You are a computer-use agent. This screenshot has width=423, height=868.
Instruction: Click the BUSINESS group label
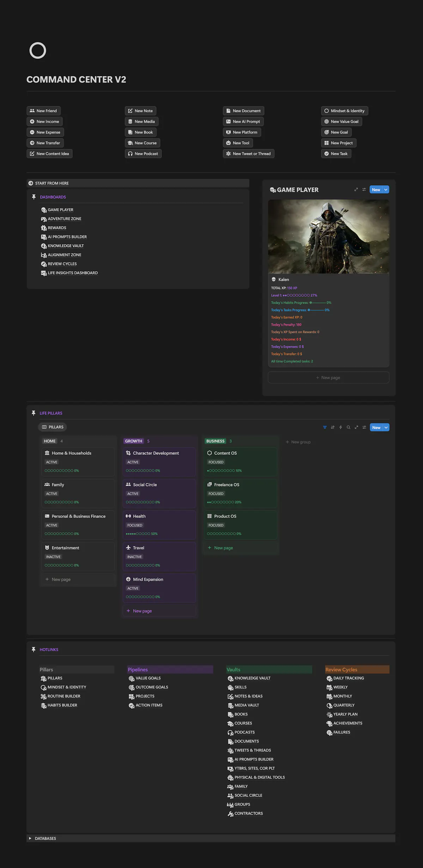pos(215,441)
